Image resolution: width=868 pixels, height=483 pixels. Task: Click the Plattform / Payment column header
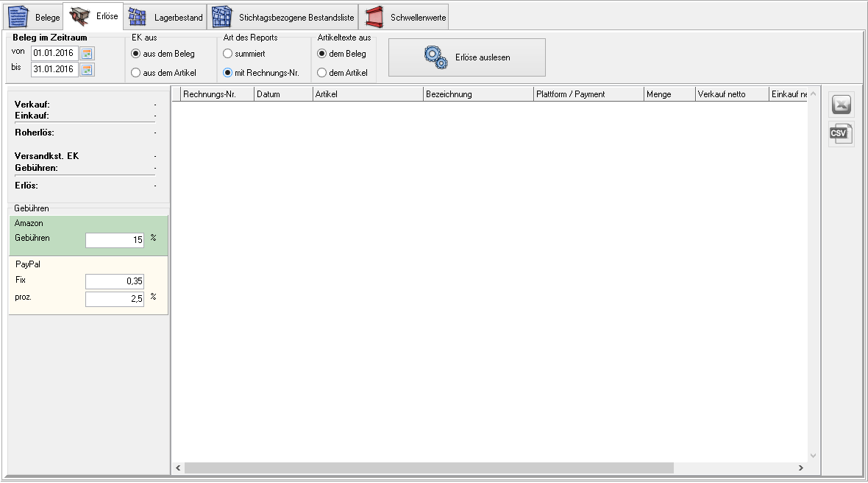pos(587,94)
